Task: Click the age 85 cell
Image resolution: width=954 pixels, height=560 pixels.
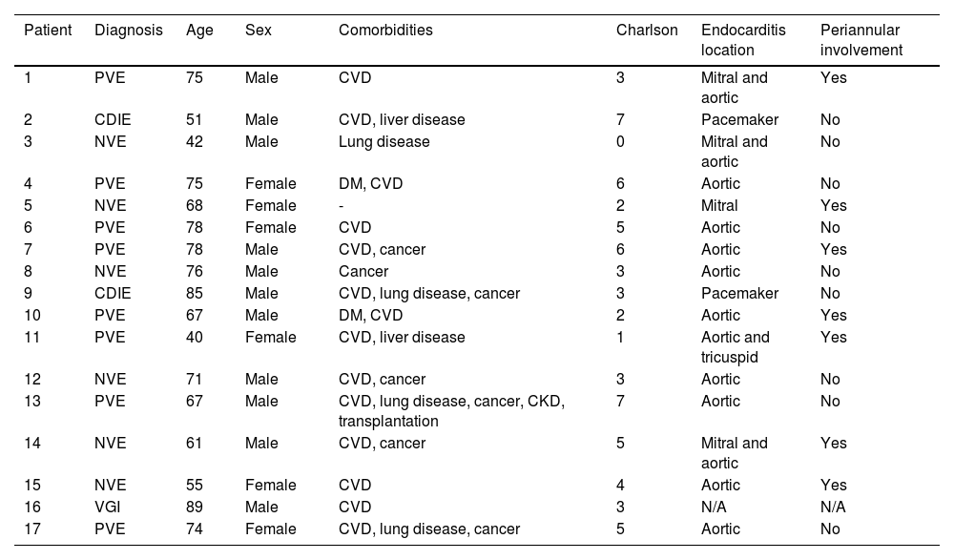Action: (x=195, y=294)
